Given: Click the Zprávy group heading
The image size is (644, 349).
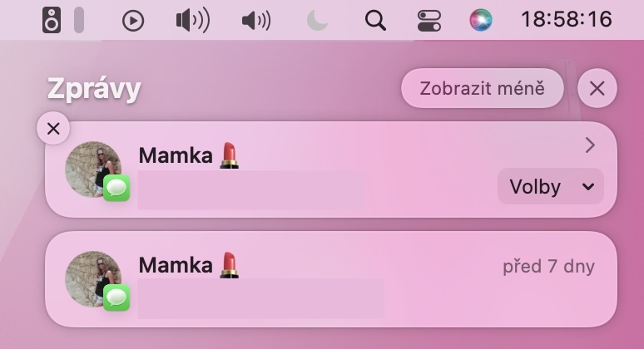Looking at the screenshot, I should pos(94,88).
